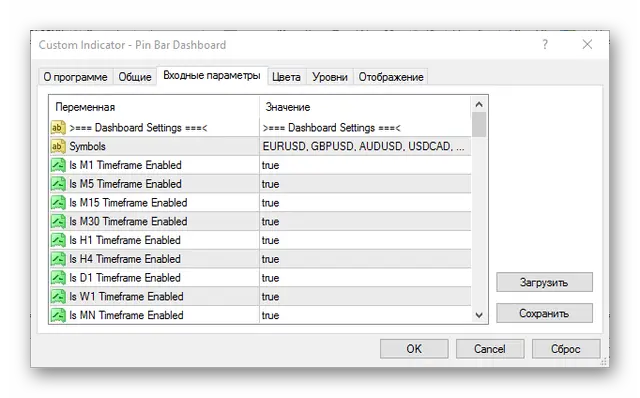Click the Загрузить button

[x=544, y=282]
